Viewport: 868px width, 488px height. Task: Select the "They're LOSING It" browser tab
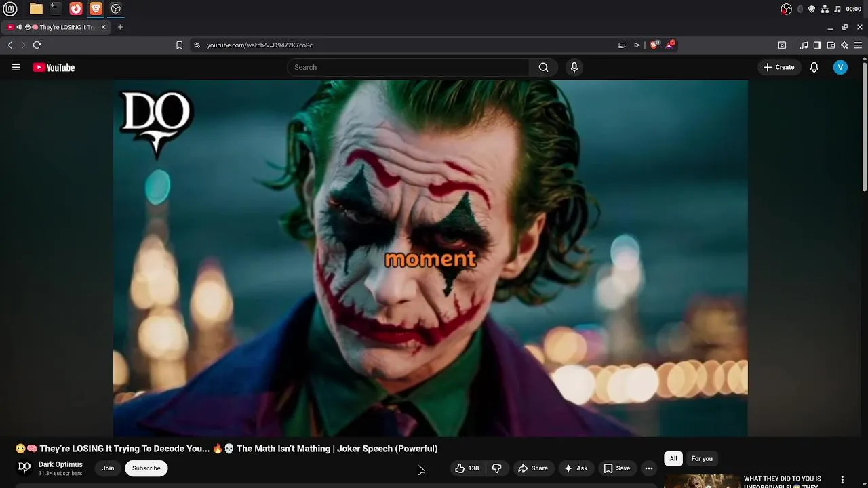pyautogui.click(x=58, y=27)
